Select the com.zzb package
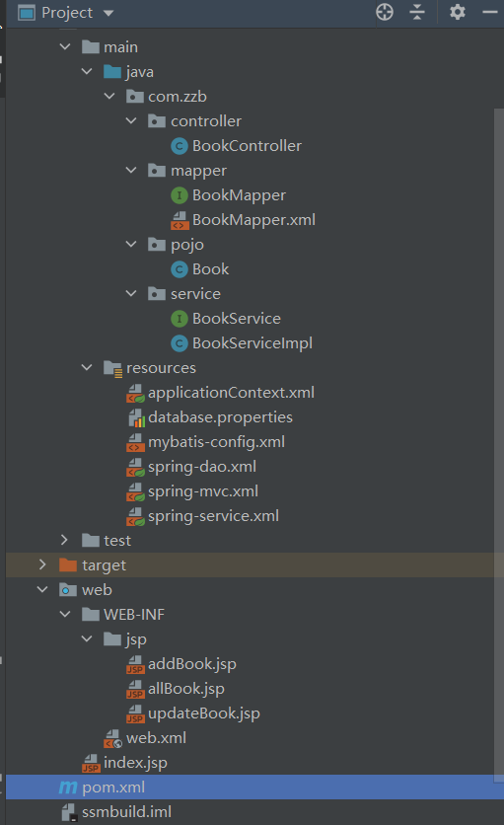 [178, 97]
